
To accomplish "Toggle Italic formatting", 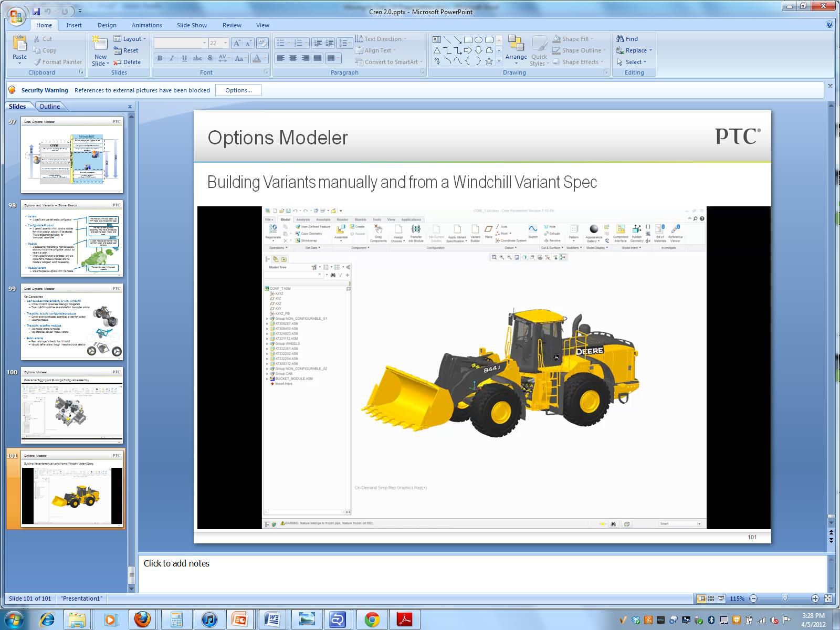I will pyautogui.click(x=172, y=58).
